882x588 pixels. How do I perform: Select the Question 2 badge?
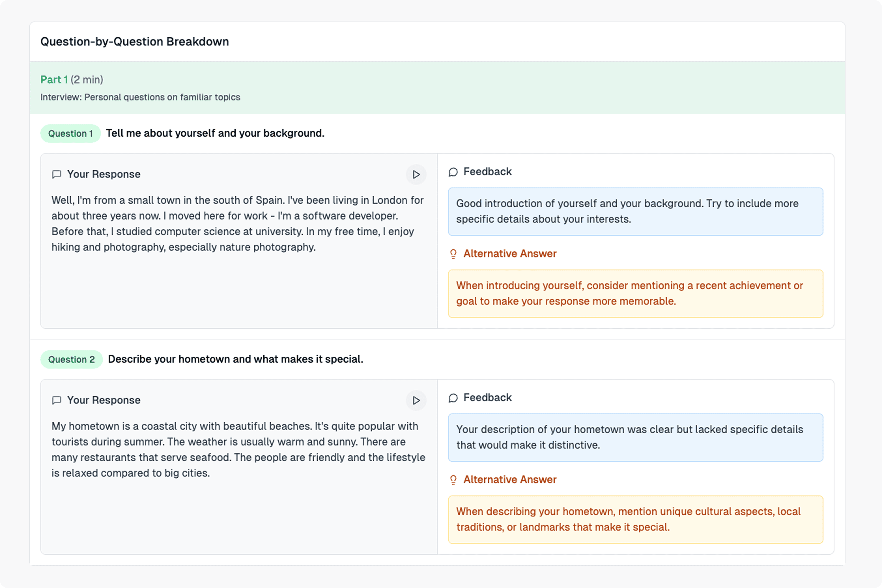(71, 359)
